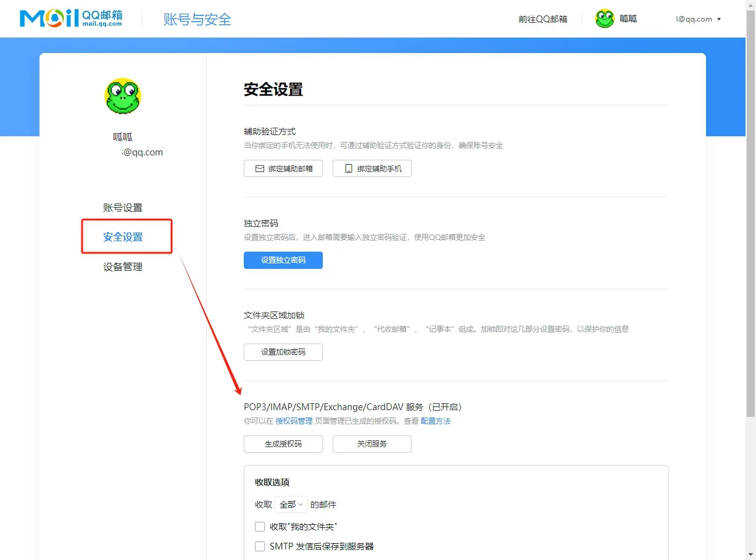Go to QQ Mail via 前往QQ邮箱
Viewport: 756px width, 560px height.
(543, 19)
